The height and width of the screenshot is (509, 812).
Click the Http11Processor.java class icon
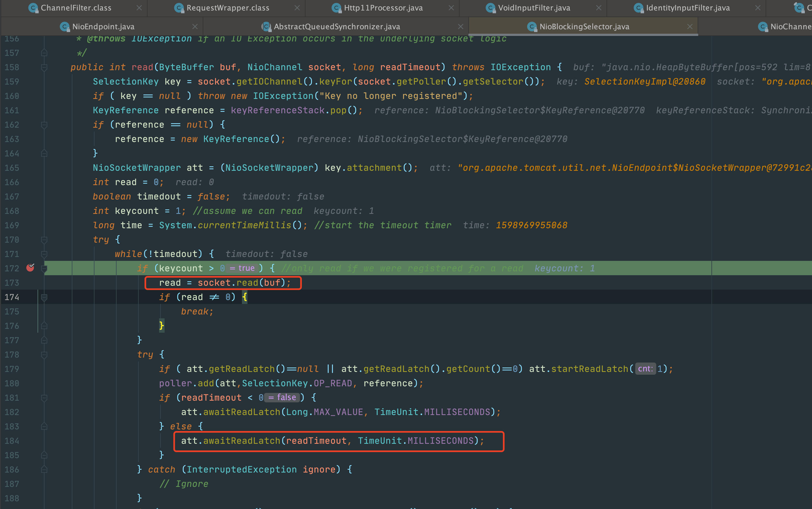336,8
